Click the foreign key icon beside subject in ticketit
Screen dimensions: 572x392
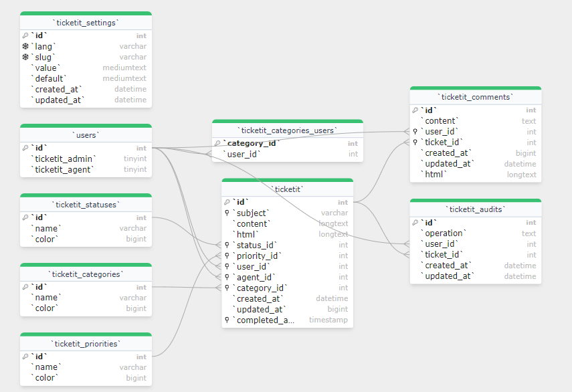225,213
